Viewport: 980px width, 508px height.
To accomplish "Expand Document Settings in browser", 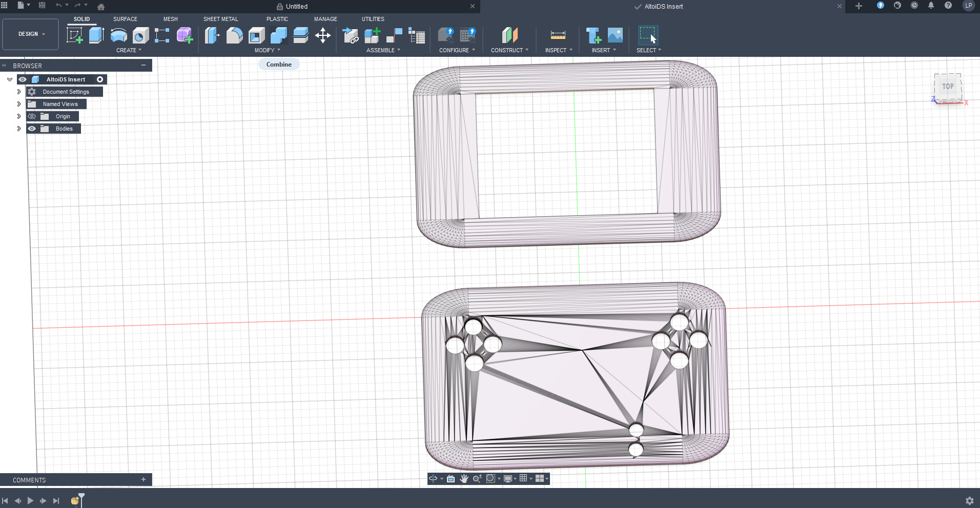I will pyautogui.click(x=19, y=92).
